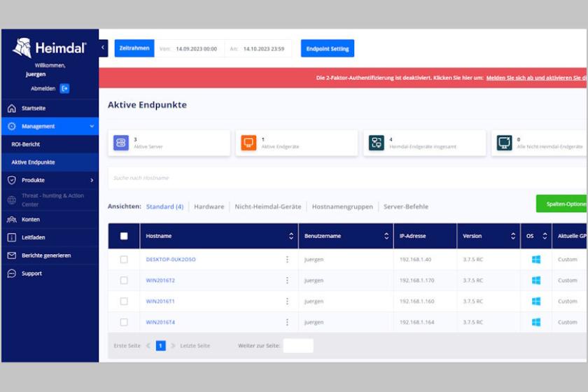
Task: Select page 1 in pagination
Action: coord(160,346)
